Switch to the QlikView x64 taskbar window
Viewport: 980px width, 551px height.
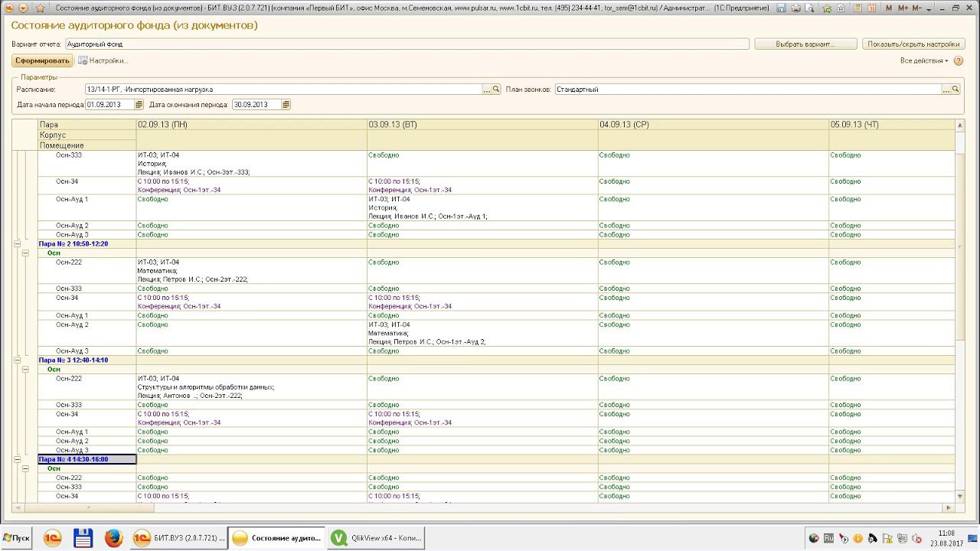point(377,538)
